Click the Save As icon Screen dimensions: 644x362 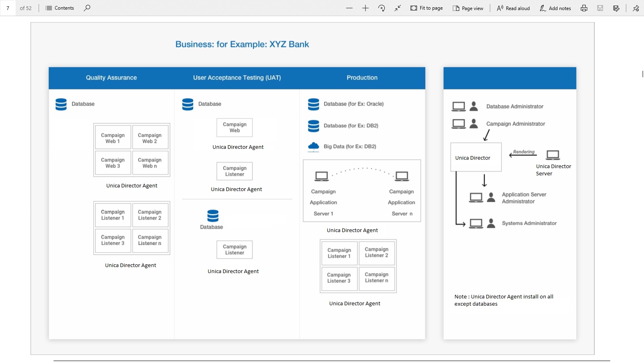click(x=616, y=8)
